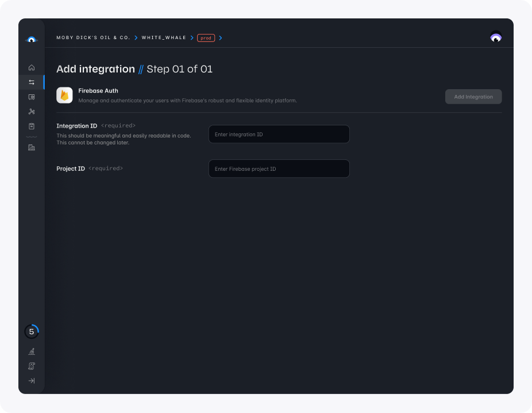Open the organization buildings icon in sidebar

[x=32, y=147]
